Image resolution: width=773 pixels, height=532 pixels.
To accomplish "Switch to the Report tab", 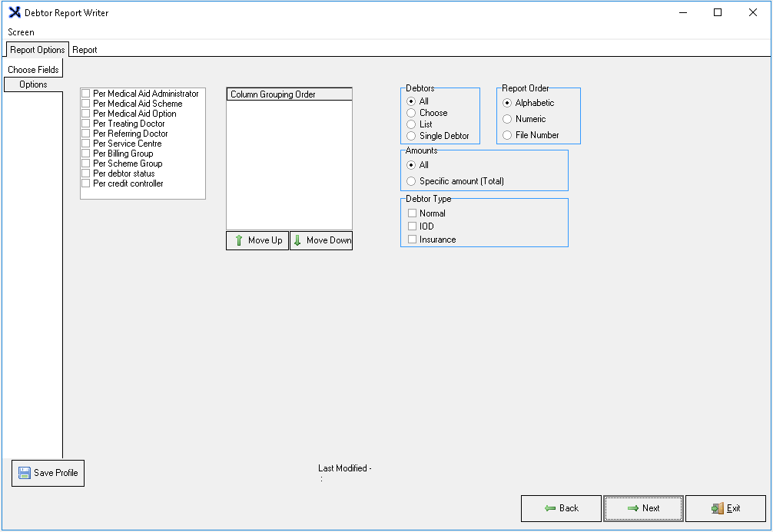I will pos(85,50).
